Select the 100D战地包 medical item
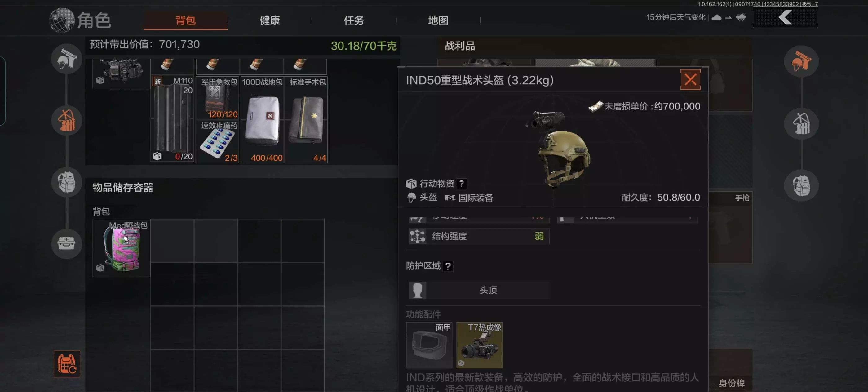The width and height of the screenshot is (868, 392). pos(262,120)
